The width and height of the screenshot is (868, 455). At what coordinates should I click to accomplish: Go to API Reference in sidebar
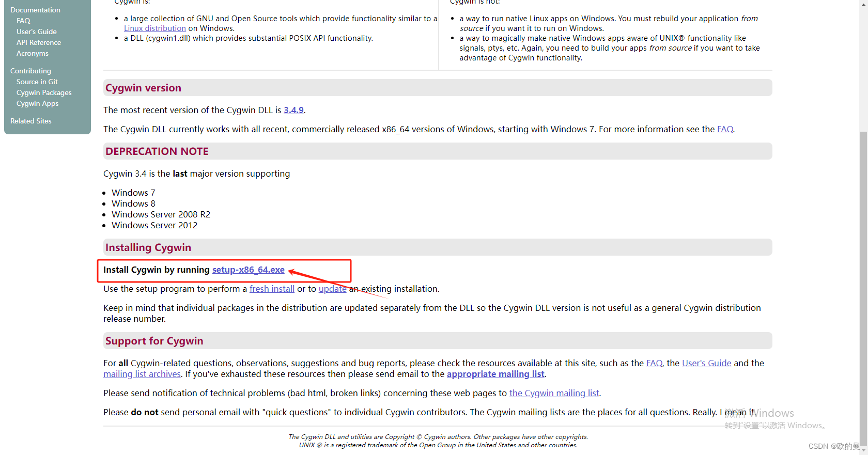[x=39, y=42]
